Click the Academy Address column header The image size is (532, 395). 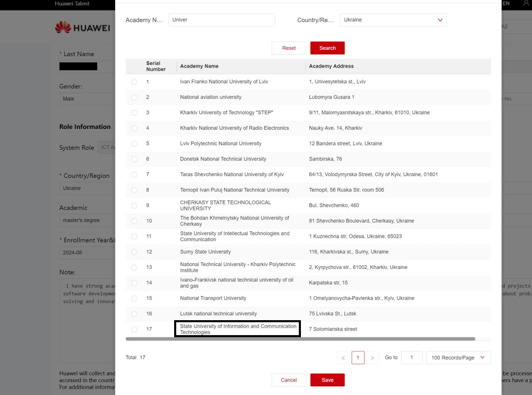[331, 66]
